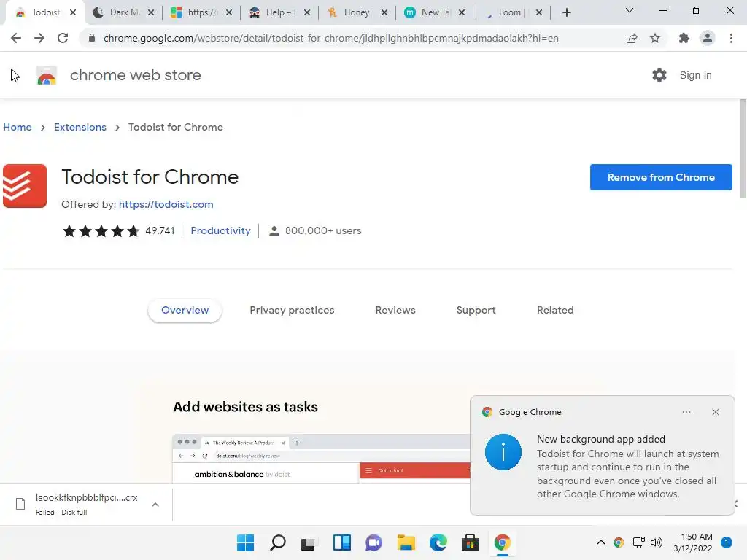The height and width of the screenshot is (560, 747).
Task: Open volume control in system tray
Action: pyautogui.click(x=657, y=542)
